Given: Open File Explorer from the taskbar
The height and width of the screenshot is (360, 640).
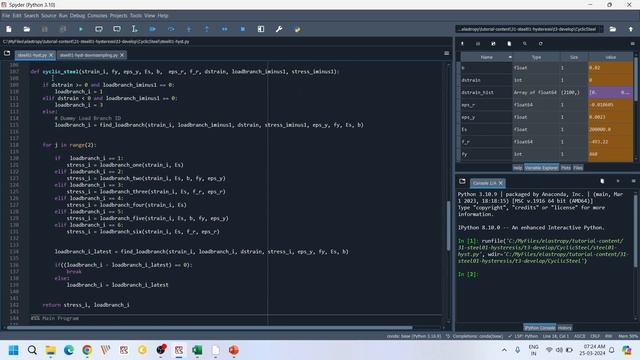Looking at the screenshot, I should pyautogui.click(x=51, y=350).
